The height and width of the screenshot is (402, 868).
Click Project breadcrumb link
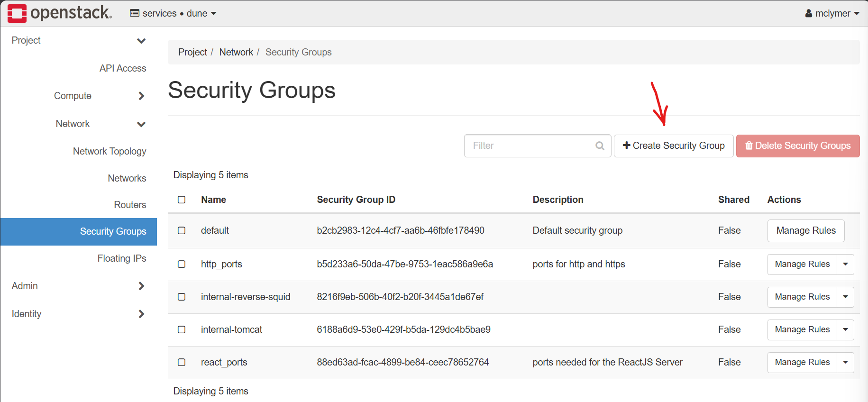192,52
